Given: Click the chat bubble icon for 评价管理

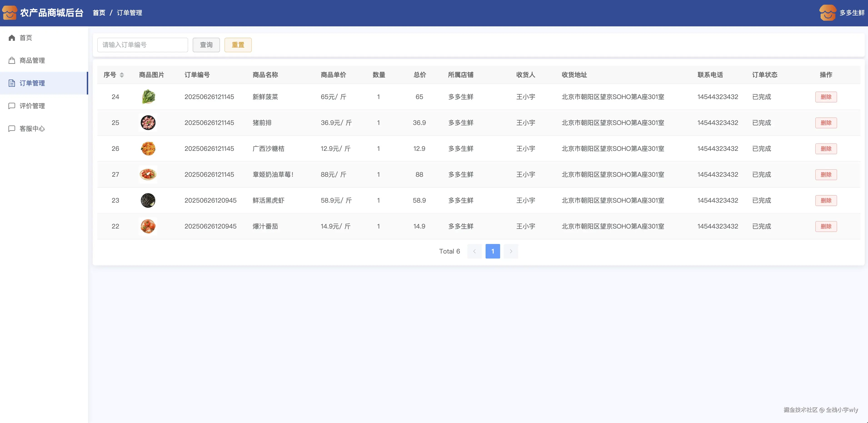Looking at the screenshot, I should (12, 106).
